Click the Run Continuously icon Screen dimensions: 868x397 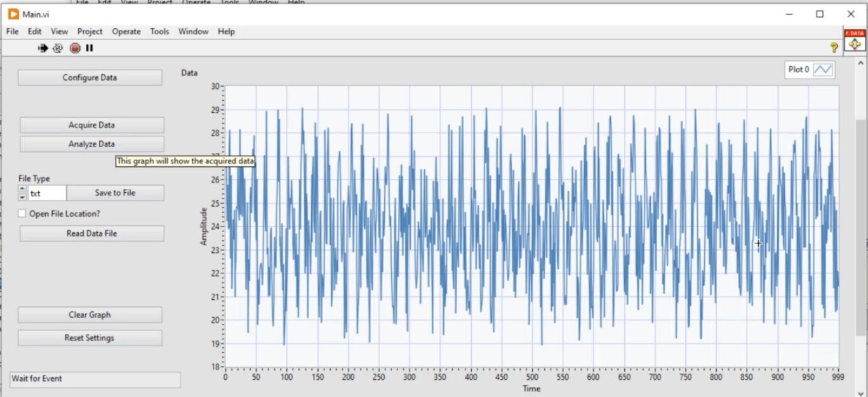tap(58, 48)
